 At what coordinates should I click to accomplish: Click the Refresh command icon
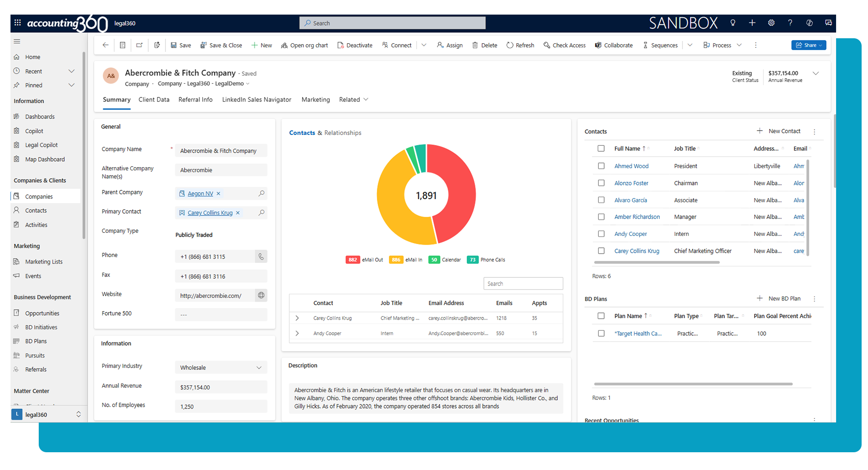coord(510,45)
